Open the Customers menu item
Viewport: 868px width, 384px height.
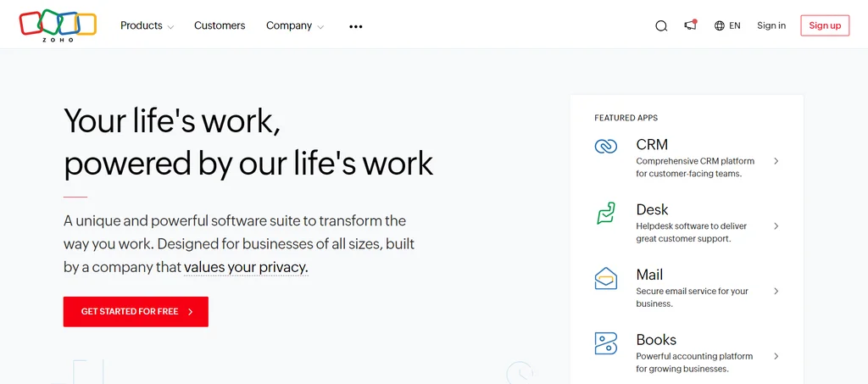[220, 26]
